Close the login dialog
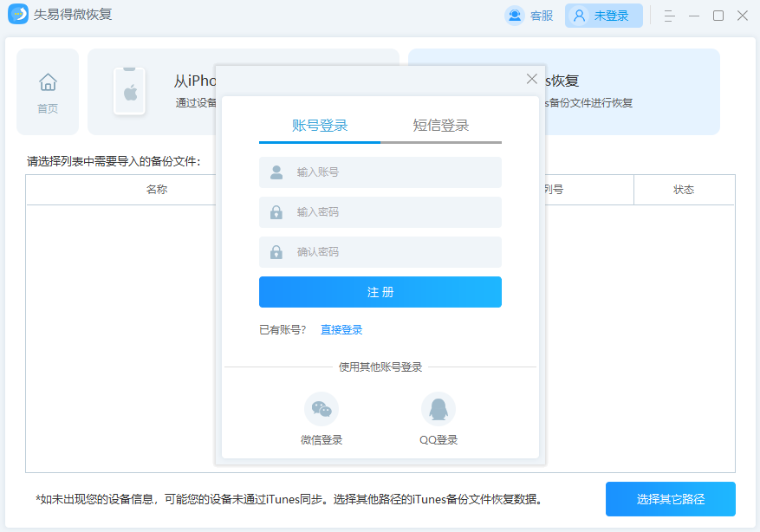The width and height of the screenshot is (760, 532). click(x=532, y=79)
